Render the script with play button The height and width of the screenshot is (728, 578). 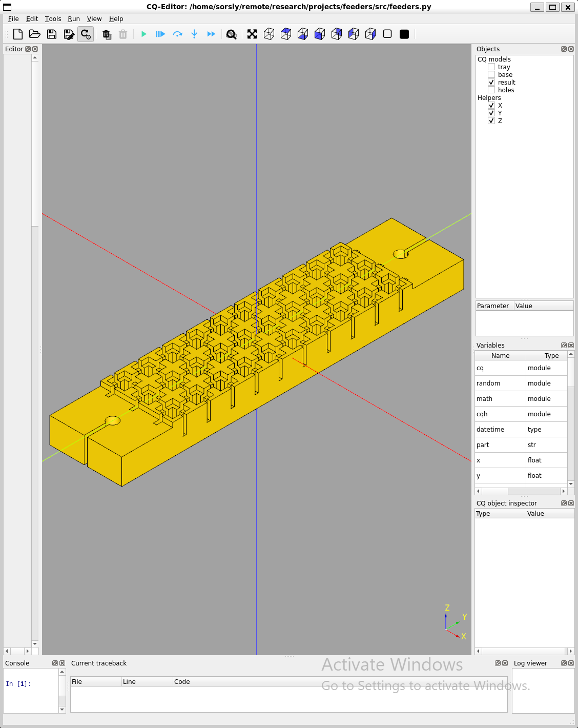pyautogui.click(x=144, y=34)
